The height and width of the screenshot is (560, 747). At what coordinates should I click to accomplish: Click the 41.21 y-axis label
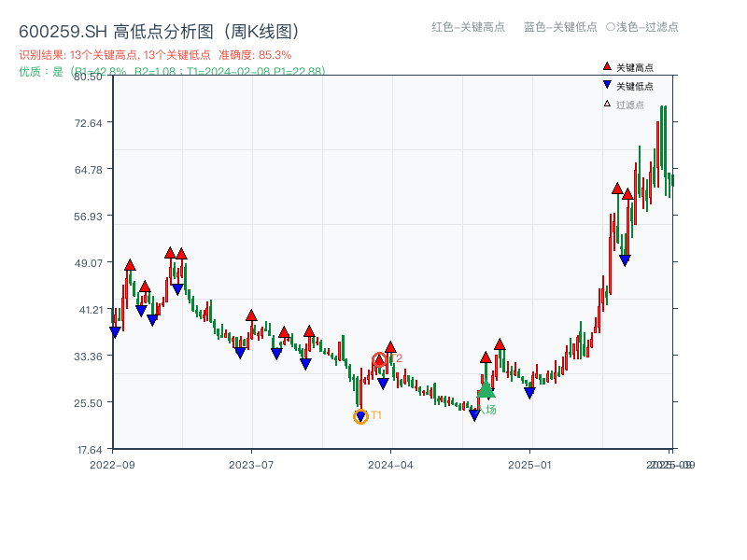point(91,310)
